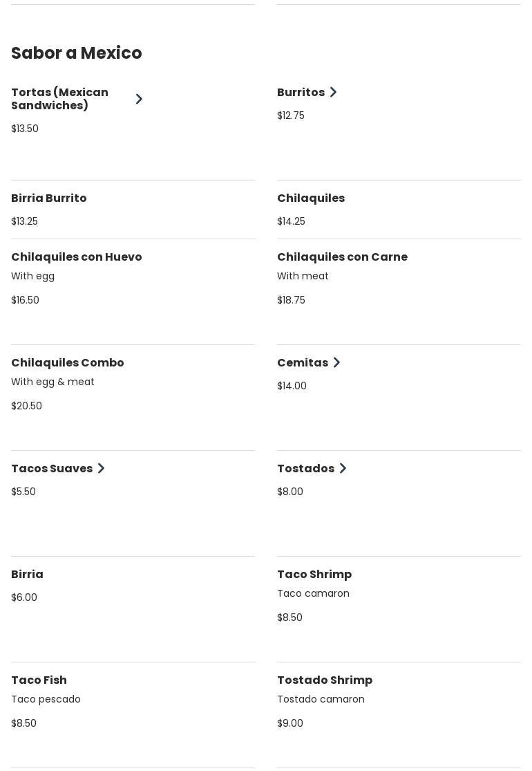Open Chilaquiles con Huevo item
532x771 pixels.
133,292
